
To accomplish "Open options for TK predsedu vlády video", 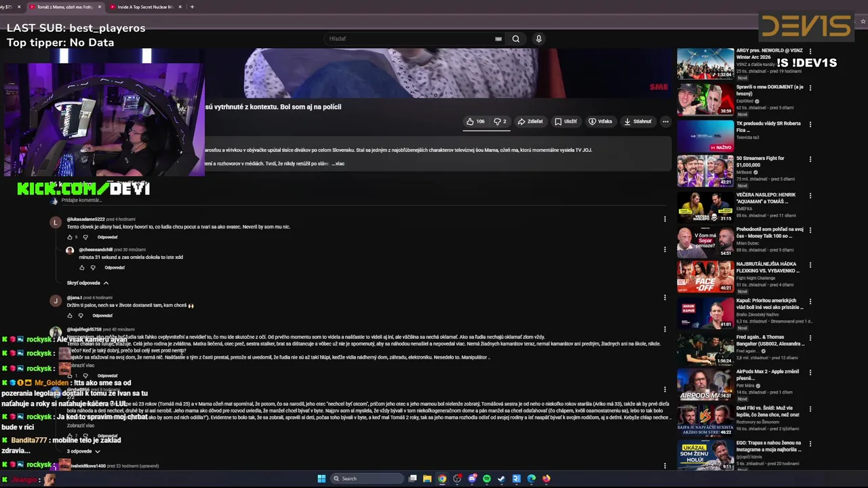I will coord(810,124).
